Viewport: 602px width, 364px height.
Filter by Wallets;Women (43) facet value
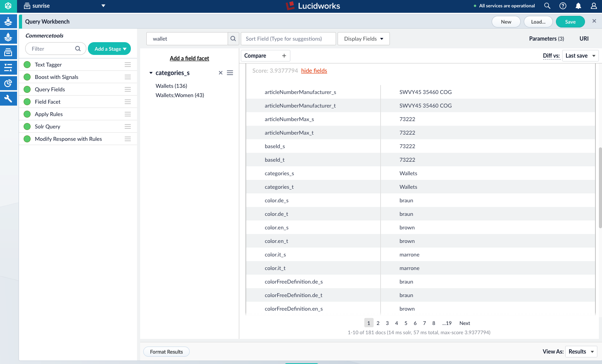pos(180,95)
